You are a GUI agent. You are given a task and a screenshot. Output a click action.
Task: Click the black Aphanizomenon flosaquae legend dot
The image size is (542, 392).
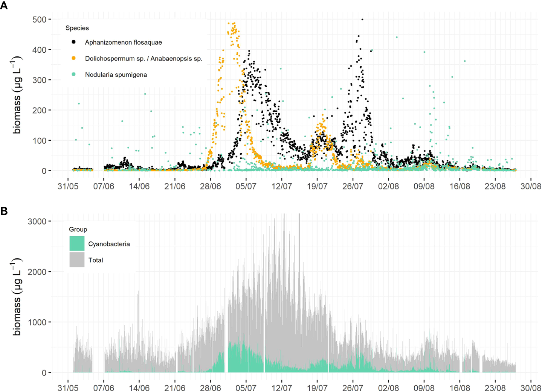click(x=73, y=42)
